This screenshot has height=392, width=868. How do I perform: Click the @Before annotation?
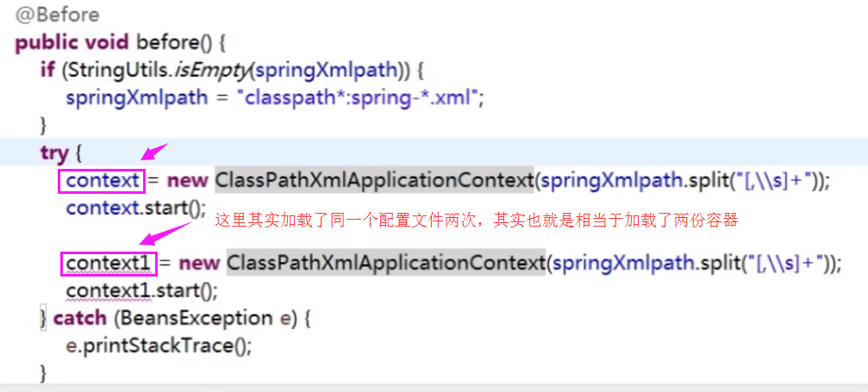click(57, 15)
